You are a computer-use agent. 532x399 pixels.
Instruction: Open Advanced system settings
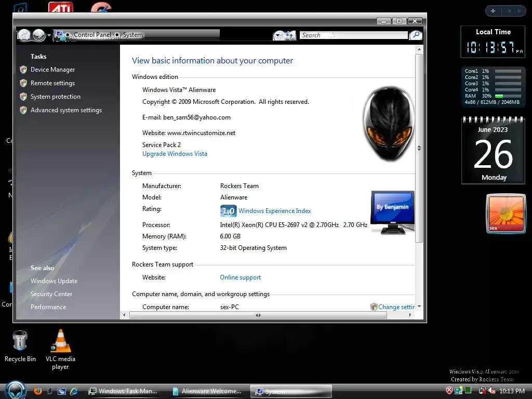(x=66, y=110)
